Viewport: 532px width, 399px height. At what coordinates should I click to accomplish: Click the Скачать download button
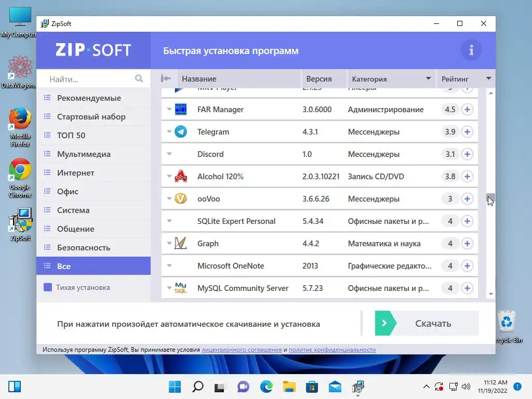(x=427, y=323)
